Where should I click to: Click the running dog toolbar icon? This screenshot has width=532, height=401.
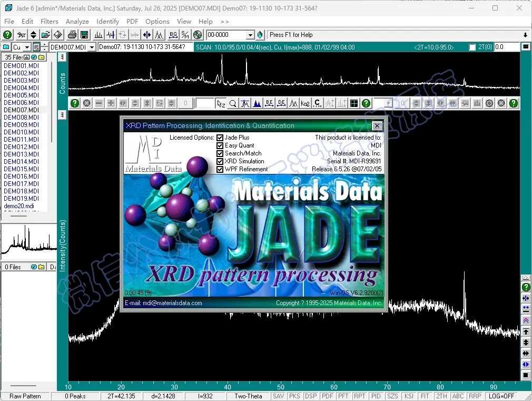(x=22, y=35)
